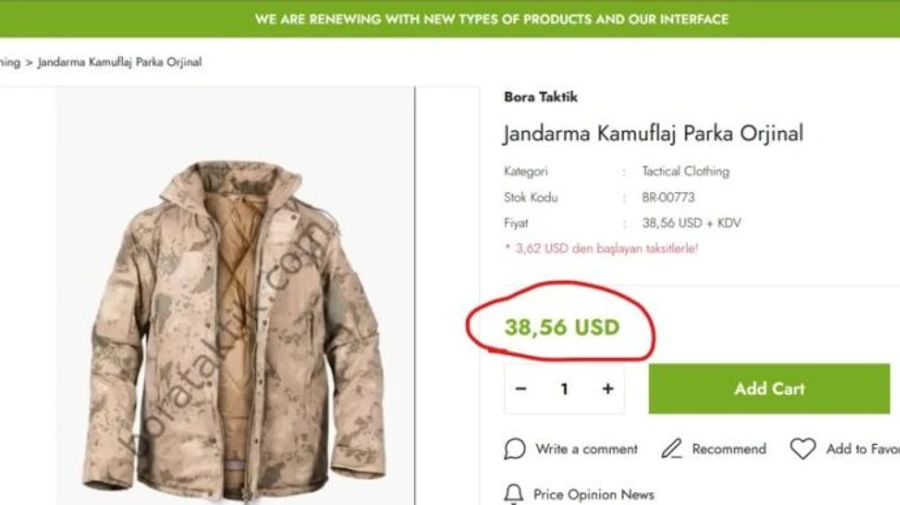
Task: Click the large green 38,56 USD price
Action: click(x=562, y=328)
